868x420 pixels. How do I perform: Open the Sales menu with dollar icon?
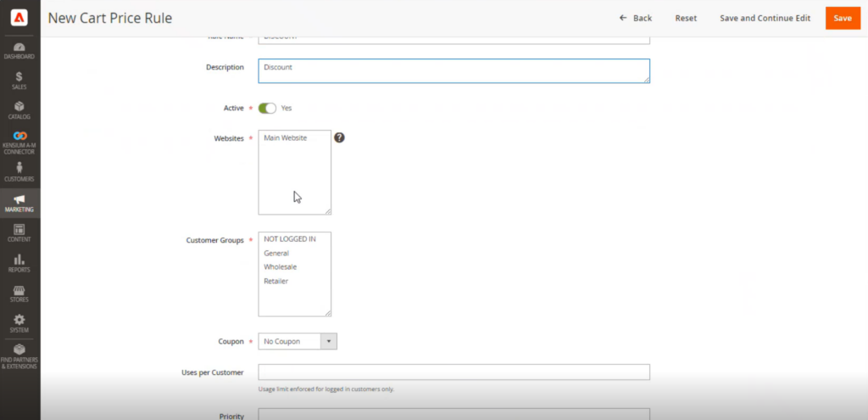click(19, 81)
